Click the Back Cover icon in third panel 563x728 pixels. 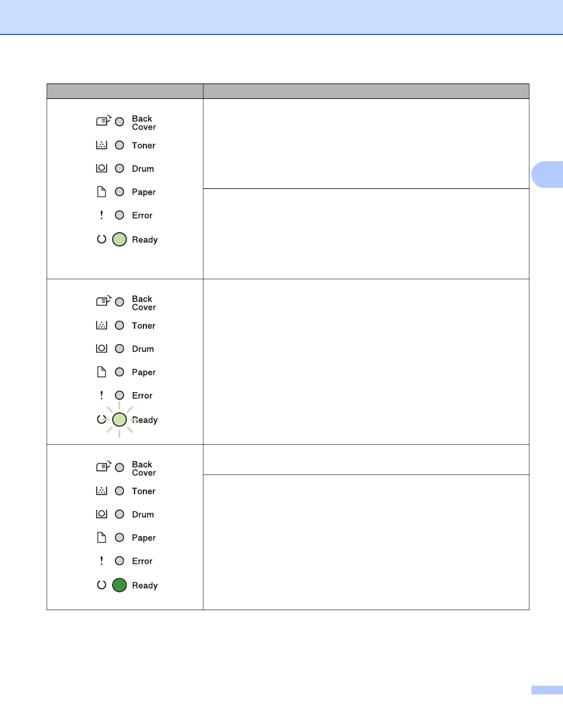click(103, 467)
